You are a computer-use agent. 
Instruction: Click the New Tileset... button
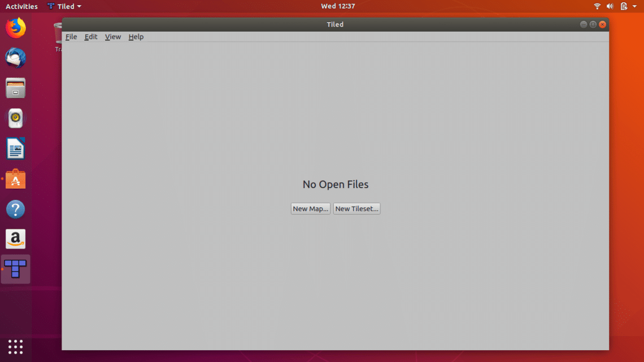[x=356, y=209]
